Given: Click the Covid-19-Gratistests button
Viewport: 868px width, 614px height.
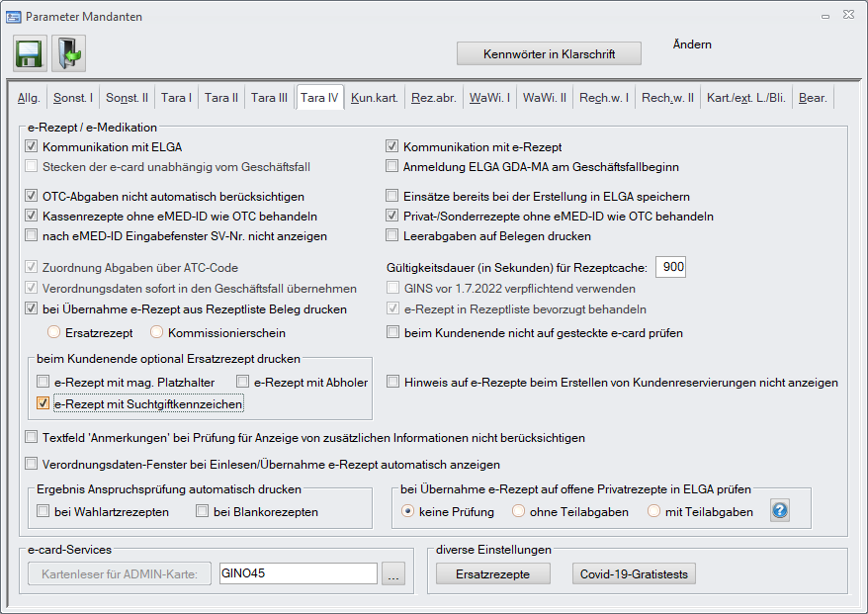Looking at the screenshot, I should click(635, 574).
